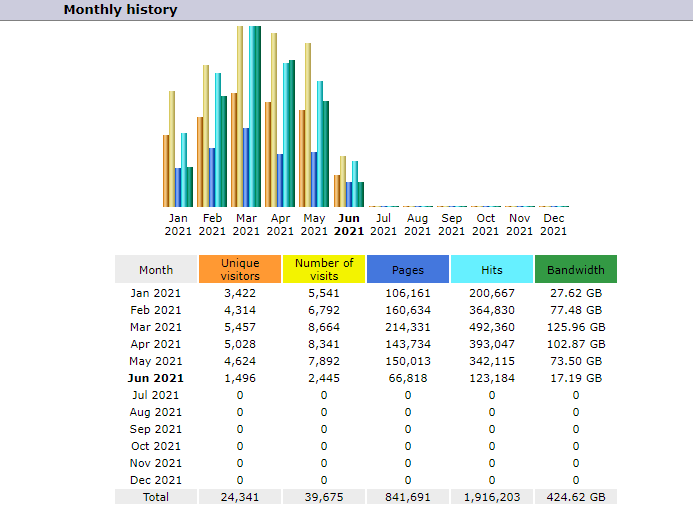Click the Monthly history section title
The width and height of the screenshot is (693, 514).
click(x=120, y=10)
